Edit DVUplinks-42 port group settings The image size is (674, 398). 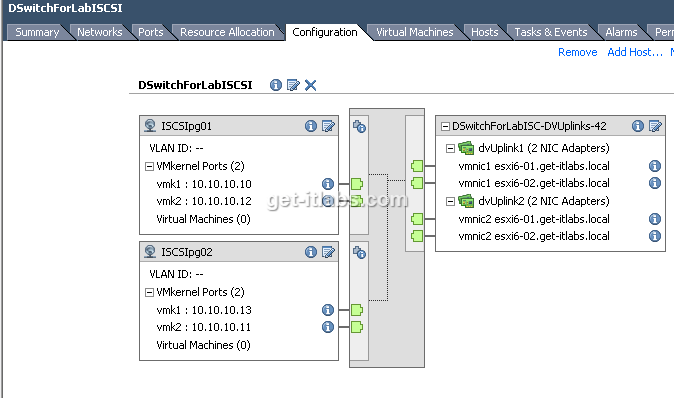click(x=656, y=126)
